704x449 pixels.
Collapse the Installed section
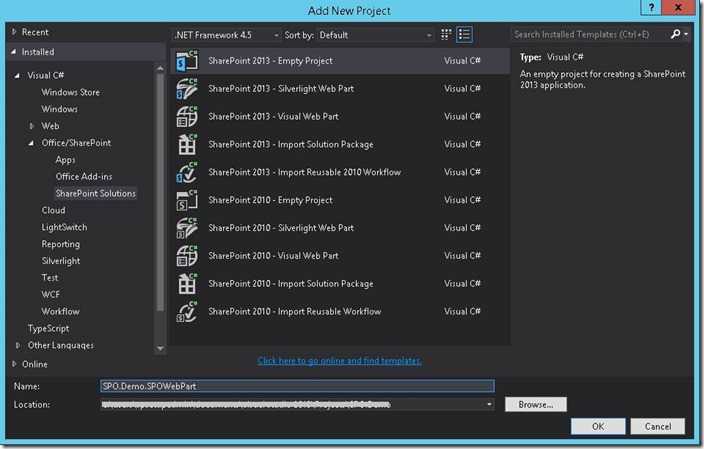pos(13,52)
